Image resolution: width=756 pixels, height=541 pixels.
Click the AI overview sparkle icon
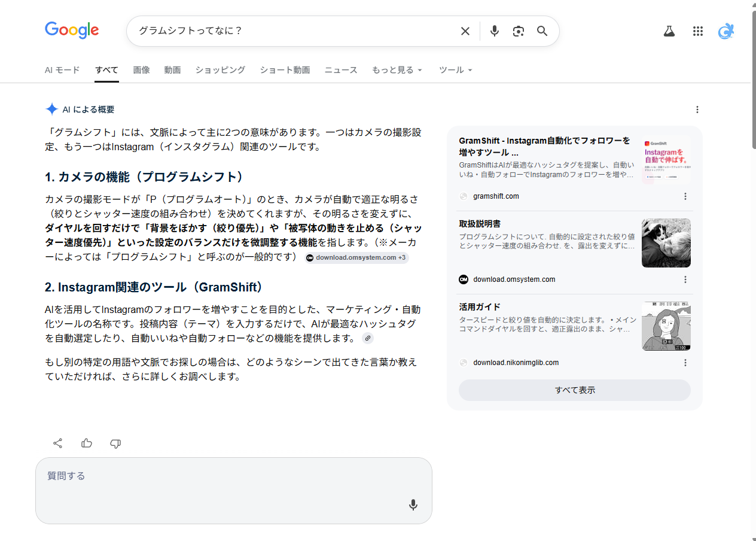point(51,110)
